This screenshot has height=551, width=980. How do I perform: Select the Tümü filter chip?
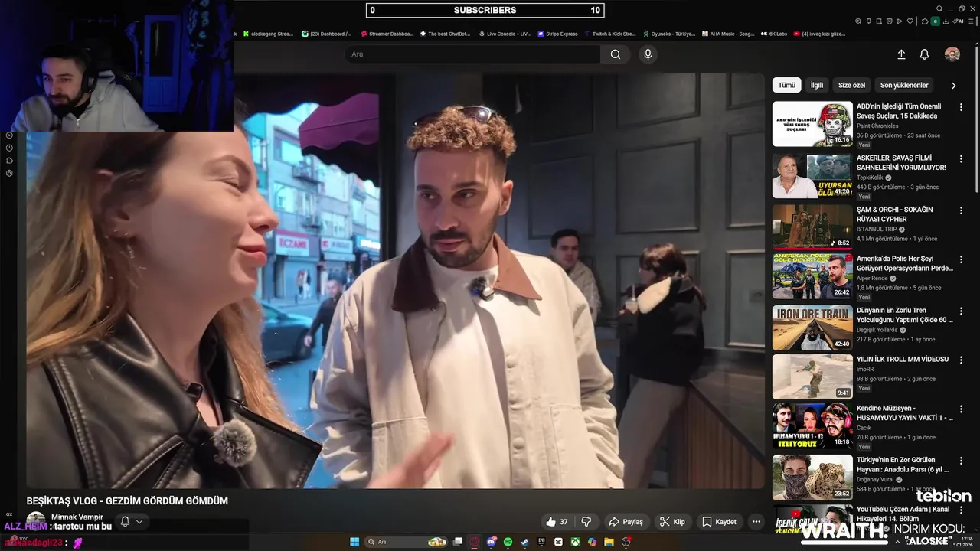pos(786,85)
